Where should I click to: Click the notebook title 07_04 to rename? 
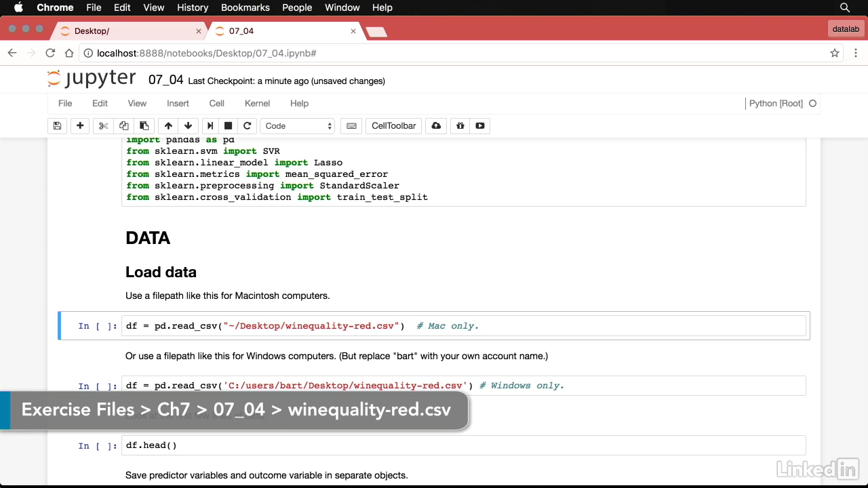pos(165,80)
